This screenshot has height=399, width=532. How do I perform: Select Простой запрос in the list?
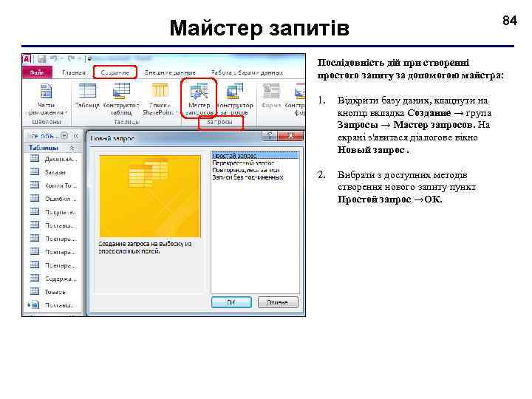[255, 156]
